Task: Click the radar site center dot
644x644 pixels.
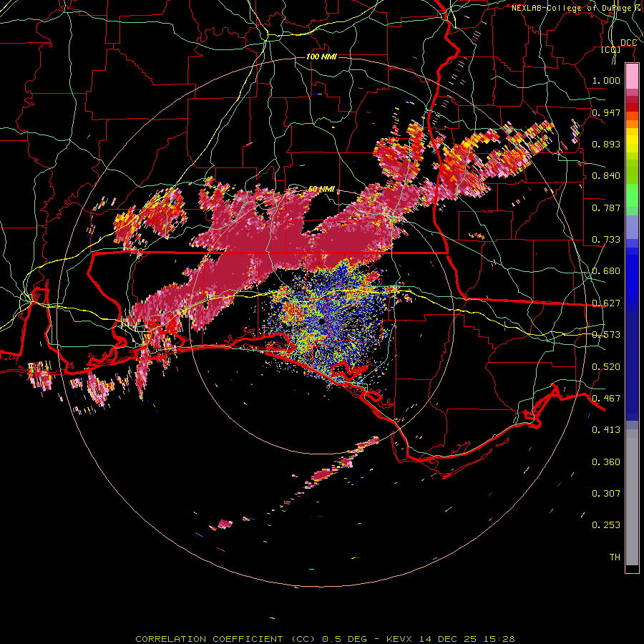Action: [x=321, y=321]
